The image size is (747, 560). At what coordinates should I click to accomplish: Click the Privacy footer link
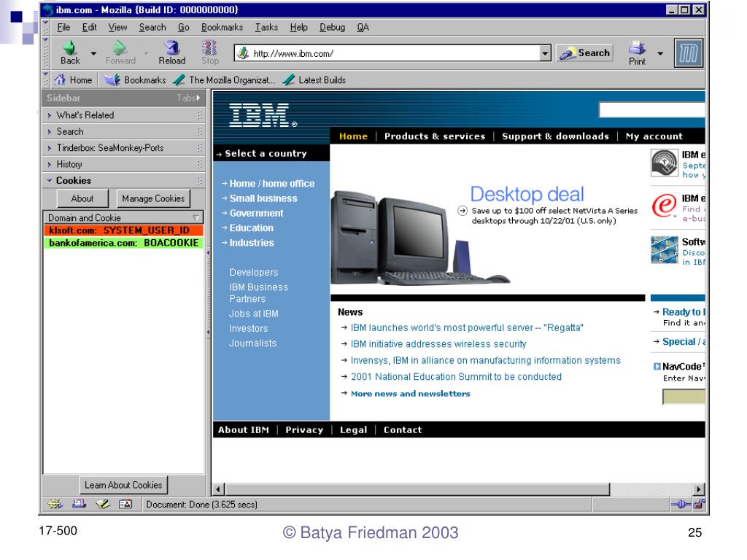[304, 429]
